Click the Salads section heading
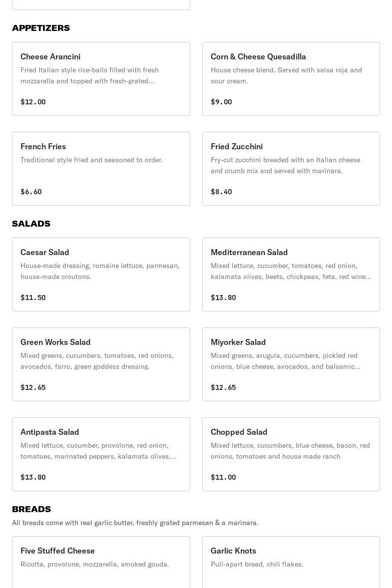Viewport: 392px width, 588px height. (x=31, y=224)
